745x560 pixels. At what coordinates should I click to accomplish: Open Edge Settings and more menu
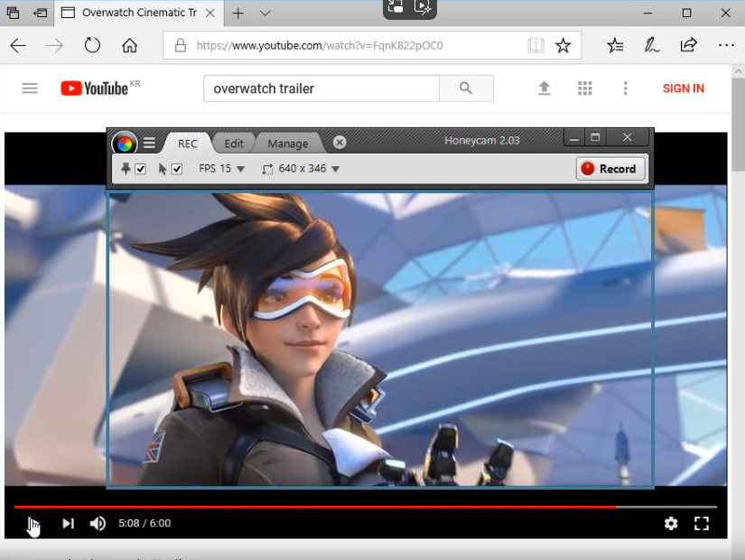pos(726,46)
